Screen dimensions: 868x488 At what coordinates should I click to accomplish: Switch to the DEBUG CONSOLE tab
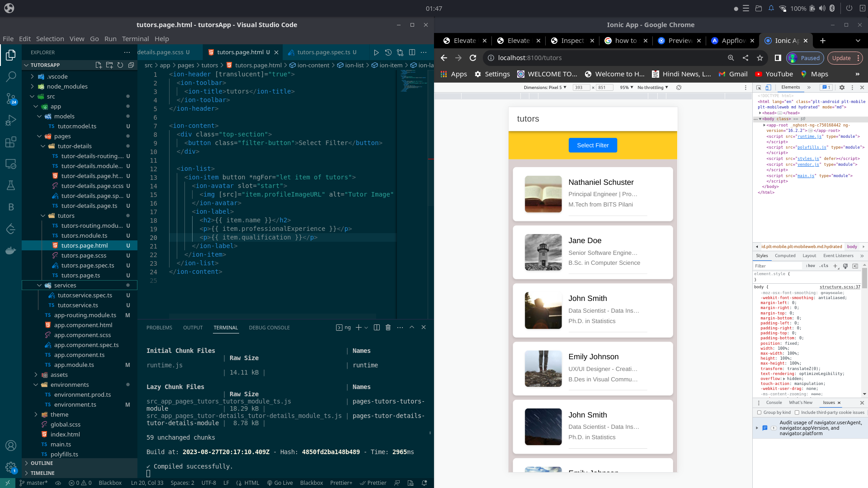[270, 327]
